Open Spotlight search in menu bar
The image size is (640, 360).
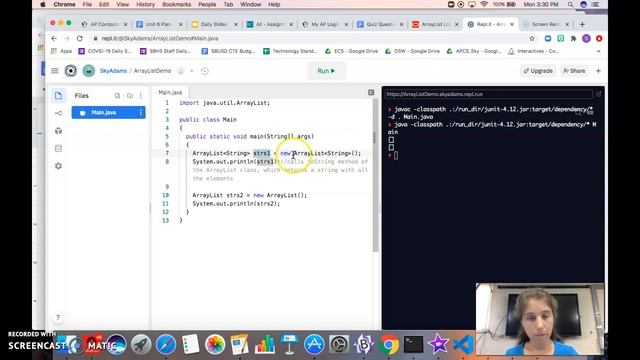pos(570,4)
